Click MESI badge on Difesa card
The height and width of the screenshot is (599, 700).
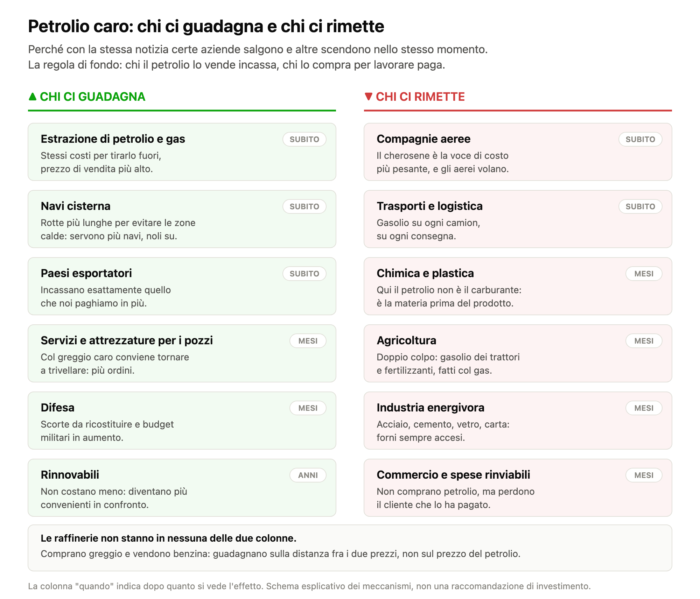(308, 408)
